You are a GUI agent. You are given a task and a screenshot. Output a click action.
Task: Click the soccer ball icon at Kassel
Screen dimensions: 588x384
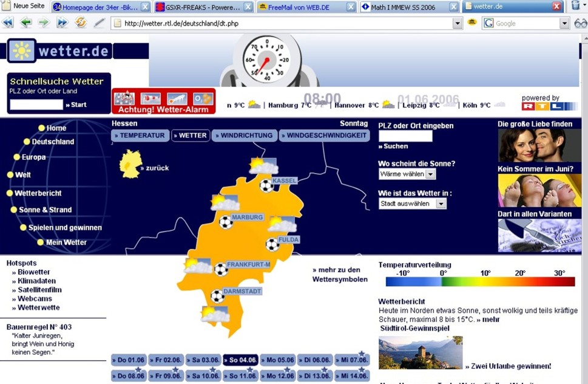pos(266,186)
